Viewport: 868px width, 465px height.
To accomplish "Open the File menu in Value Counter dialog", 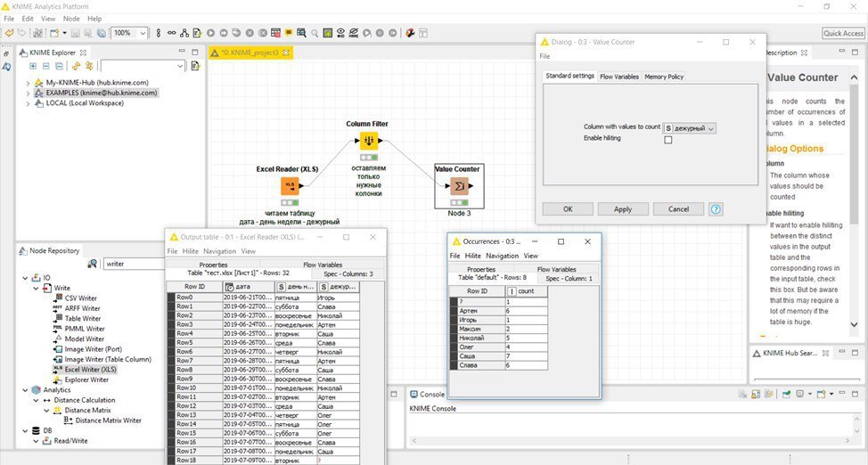I will pos(545,56).
